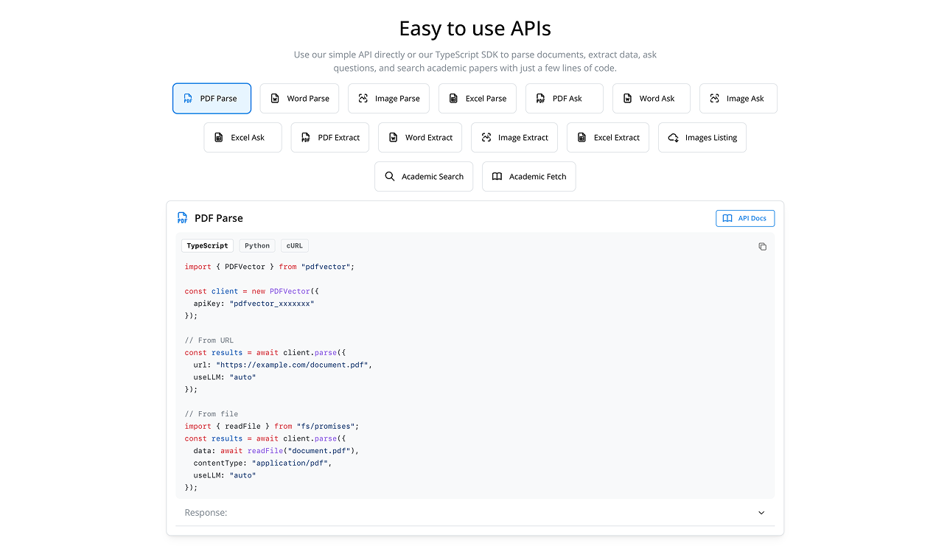Image resolution: width=936 pixels, height=560 pixels.
Task: Choose the Image Parse option
Action: click(x=388, y=99)
